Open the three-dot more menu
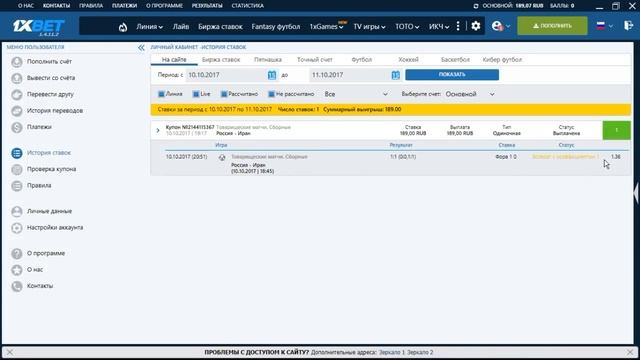Image resolution: width=640 pixels, height=360 pixels. [458, 26]
